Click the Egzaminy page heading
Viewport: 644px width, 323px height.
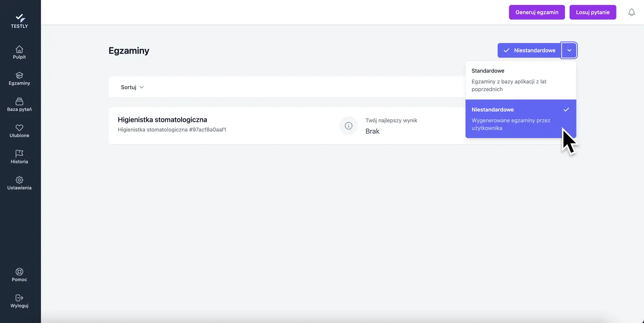click(129, 51)
